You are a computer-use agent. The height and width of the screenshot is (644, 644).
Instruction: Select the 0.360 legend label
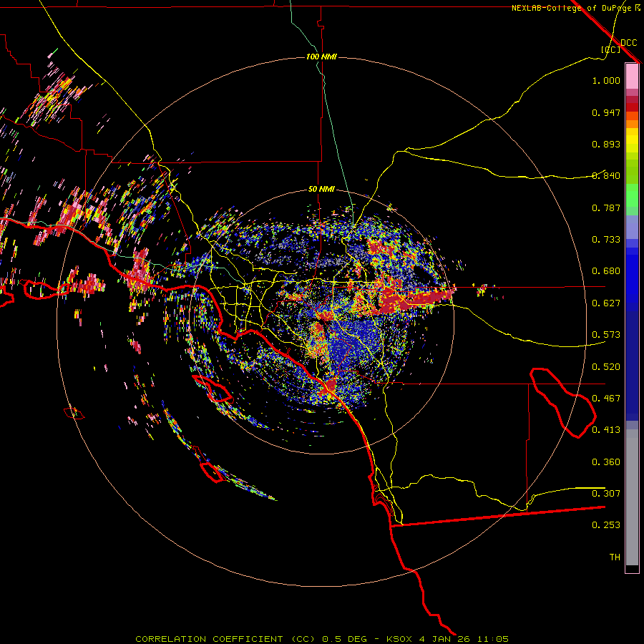click(606, 462)
